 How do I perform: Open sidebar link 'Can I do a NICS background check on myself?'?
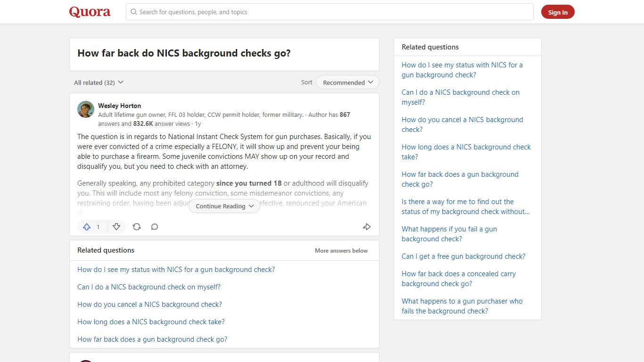(461, 97)
